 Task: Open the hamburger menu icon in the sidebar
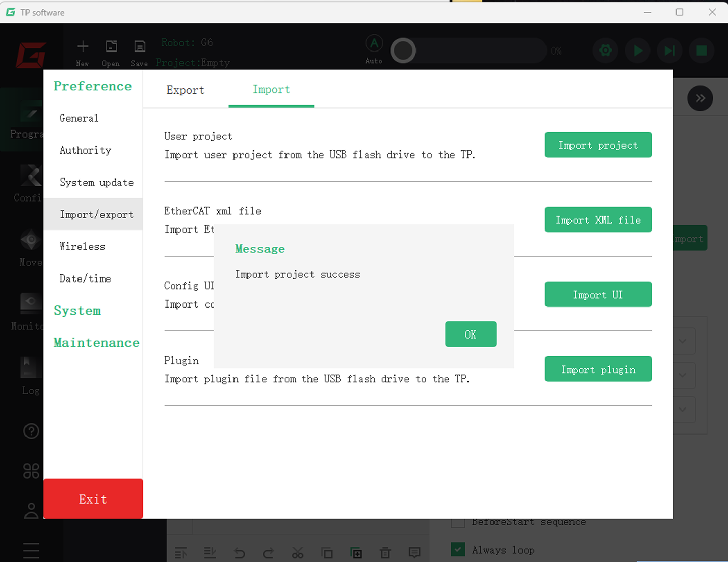click(31, 550)
